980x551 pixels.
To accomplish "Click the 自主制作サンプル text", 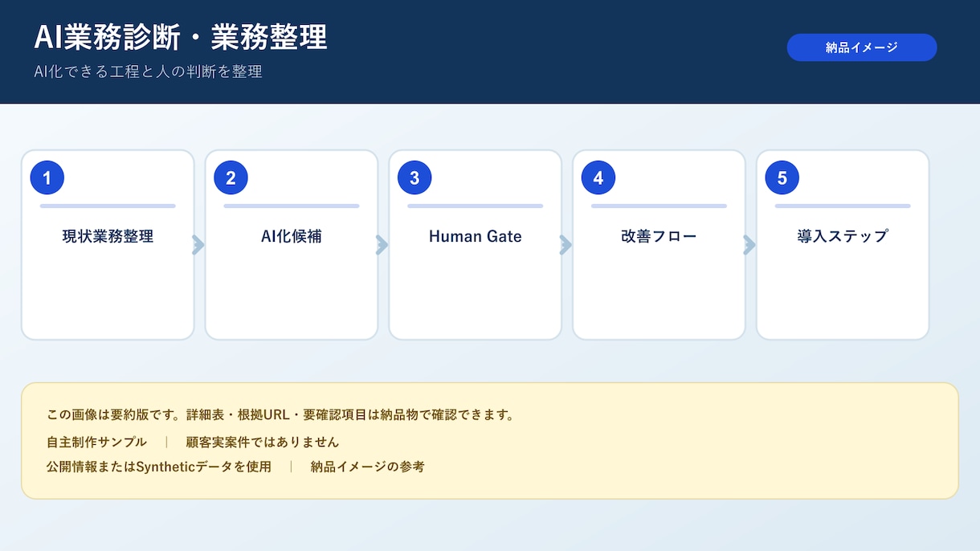I will click(x=97, y=442).
